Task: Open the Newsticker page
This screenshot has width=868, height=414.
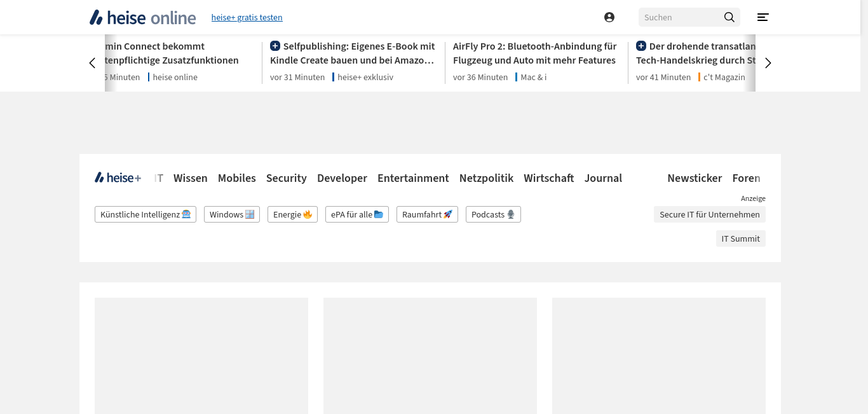Action: click(x=695, y=178)
